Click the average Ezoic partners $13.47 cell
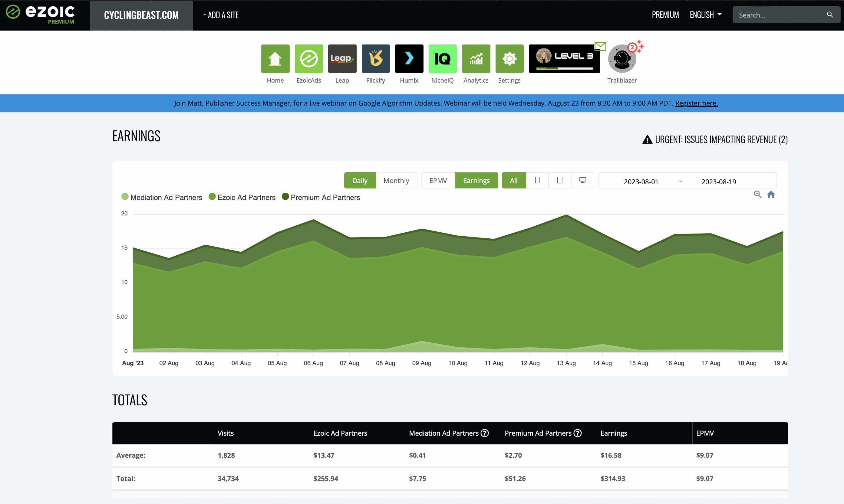 [324, 455]
